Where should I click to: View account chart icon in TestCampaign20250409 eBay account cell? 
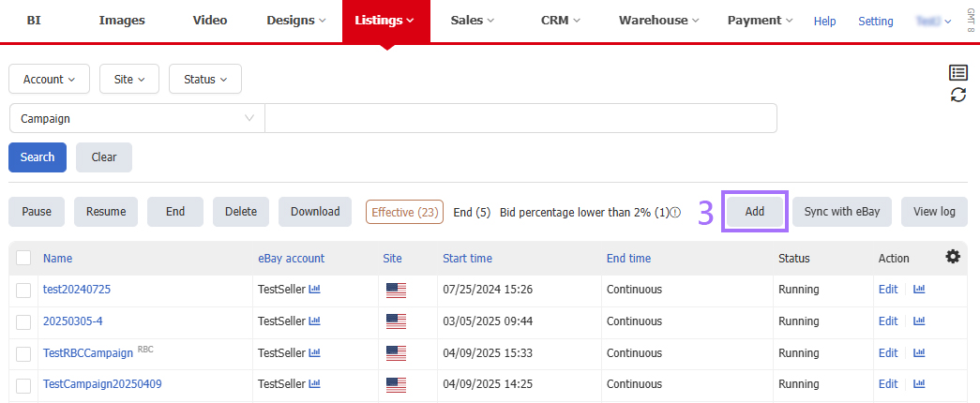click(x=314, y=383)
